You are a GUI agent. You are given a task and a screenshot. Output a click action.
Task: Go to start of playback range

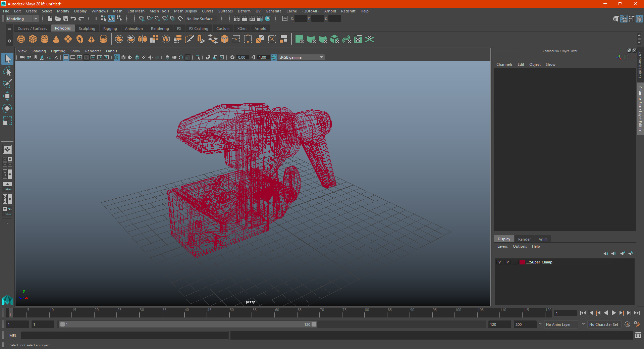tap(583, 313)
